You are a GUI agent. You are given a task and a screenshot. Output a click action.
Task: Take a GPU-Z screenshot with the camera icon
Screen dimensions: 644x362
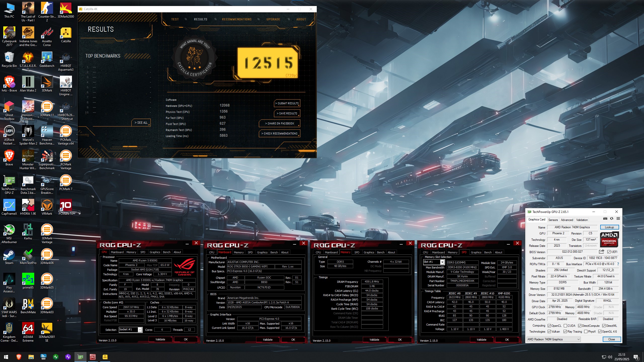605,219
